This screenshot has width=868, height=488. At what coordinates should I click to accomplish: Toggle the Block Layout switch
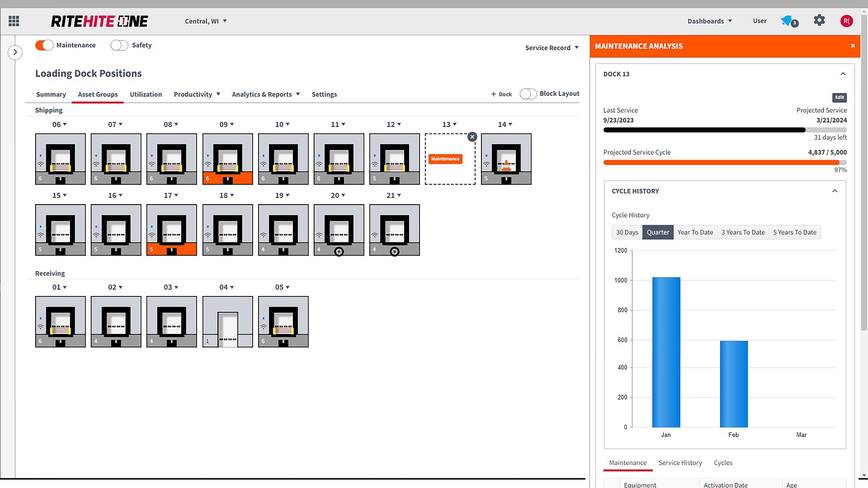528,93
